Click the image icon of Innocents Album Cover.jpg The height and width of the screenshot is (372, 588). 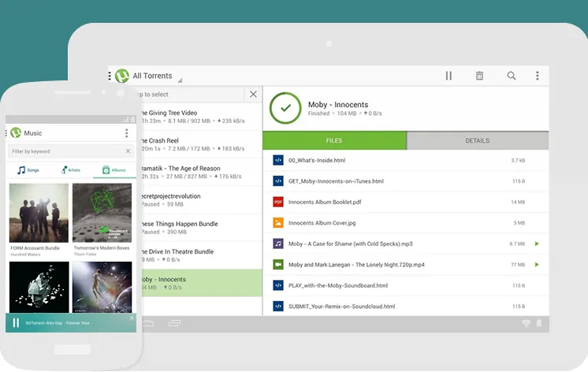pyautogui.click(x=278, y=223)
